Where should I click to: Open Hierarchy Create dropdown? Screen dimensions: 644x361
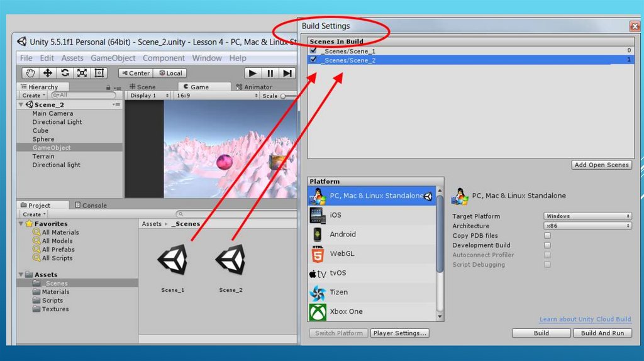coord(33,95)
